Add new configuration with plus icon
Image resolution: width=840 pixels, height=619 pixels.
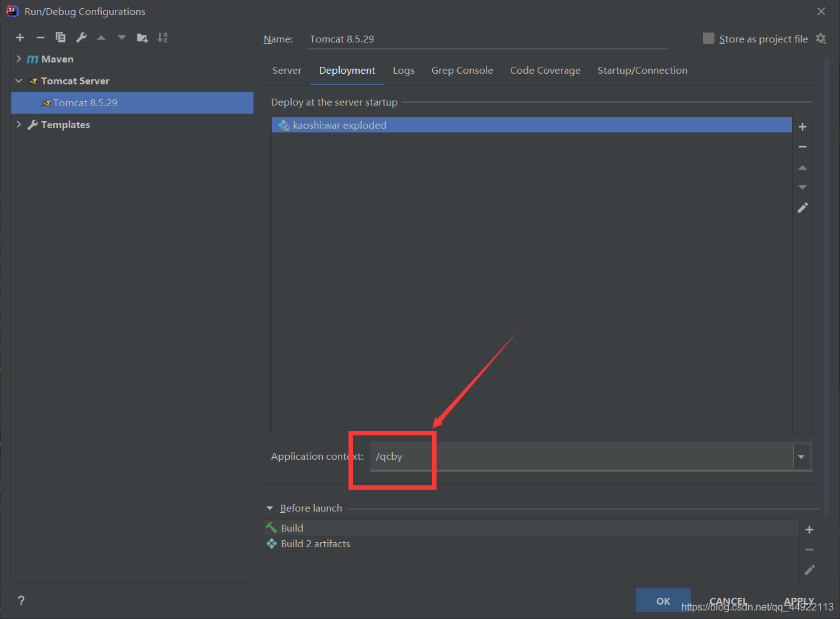pos(20,37)
